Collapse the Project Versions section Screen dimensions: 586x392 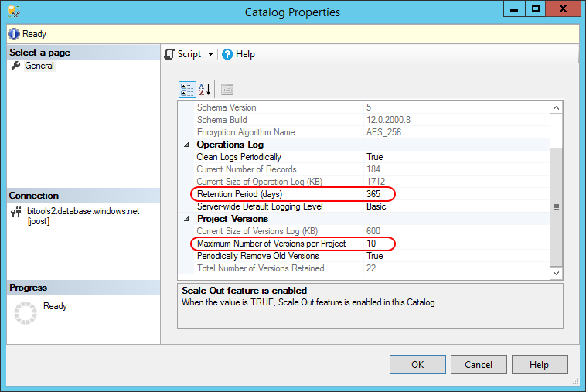186,219
